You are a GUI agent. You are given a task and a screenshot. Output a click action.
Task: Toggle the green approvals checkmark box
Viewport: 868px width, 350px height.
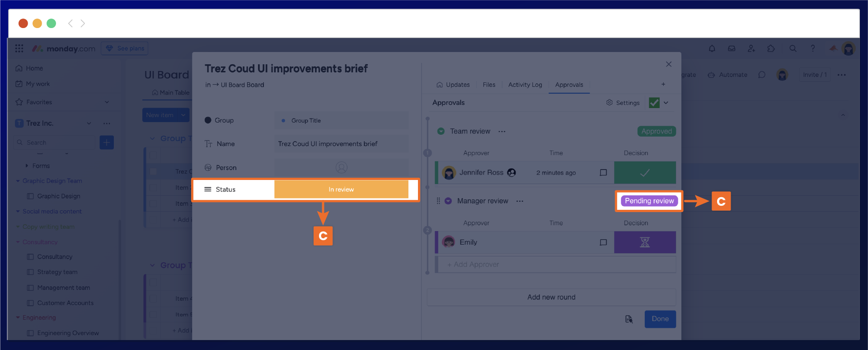point(654,103)
